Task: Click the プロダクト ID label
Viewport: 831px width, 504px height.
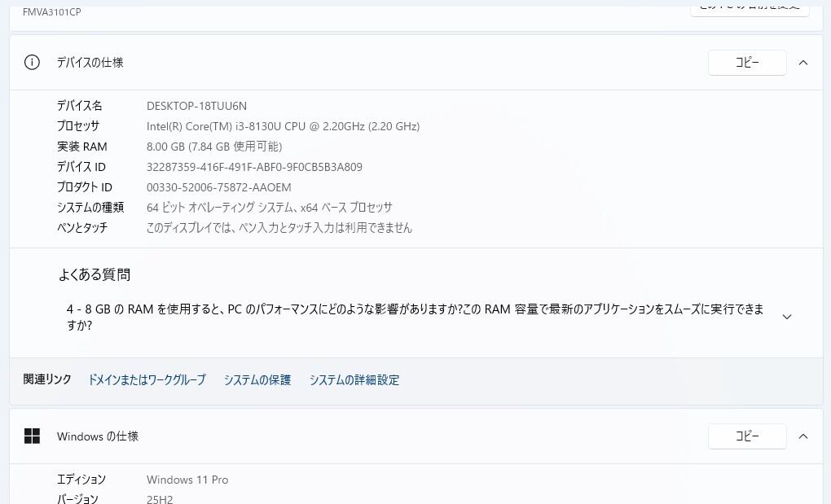Action: [85, 187]
